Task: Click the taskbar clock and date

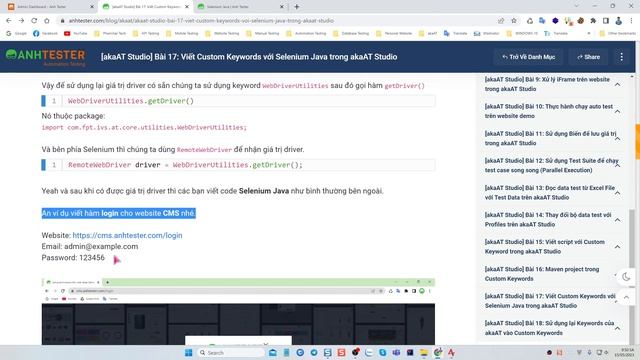Action: (625, 353)
